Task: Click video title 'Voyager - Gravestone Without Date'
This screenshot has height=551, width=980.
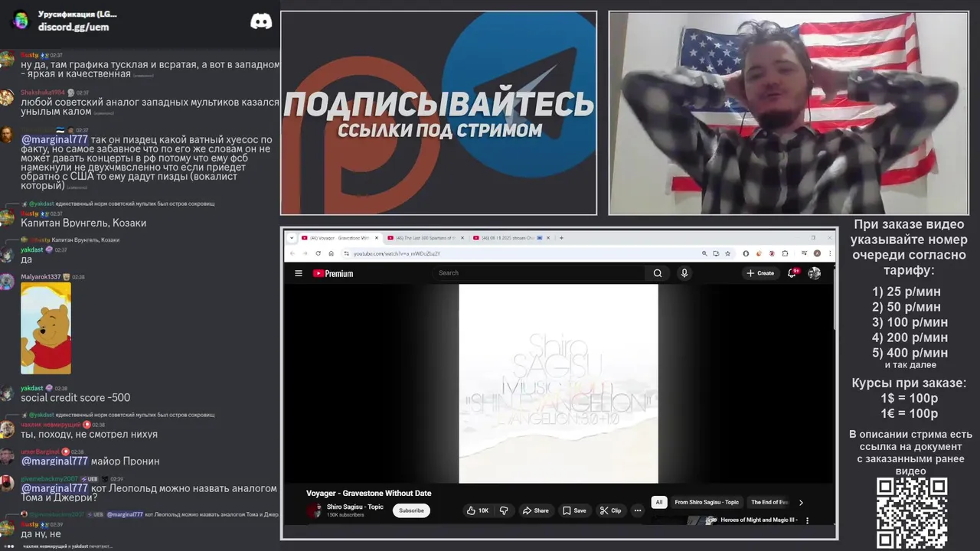Action: (369, 494)
